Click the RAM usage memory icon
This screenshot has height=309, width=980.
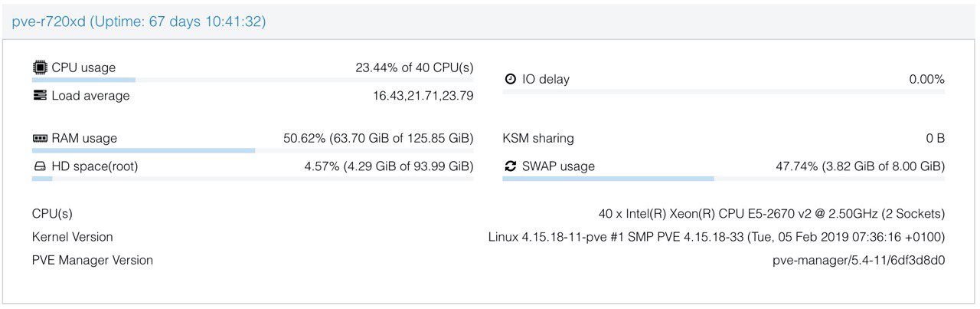pos(40,139)
